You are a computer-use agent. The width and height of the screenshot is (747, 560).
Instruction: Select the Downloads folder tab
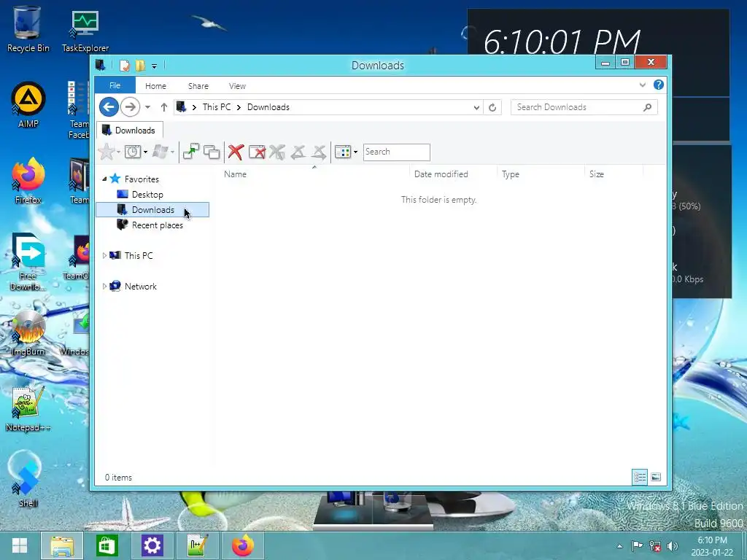(130, 130)
